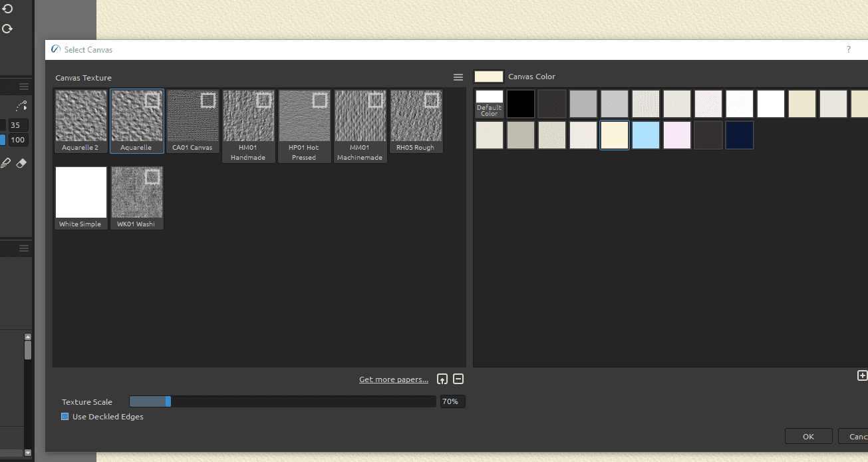Image resolution: width=868 pixels, height=462 pixels.
Task: Click left panel scrollbar up arrow
Action: (x=28, y=338)
